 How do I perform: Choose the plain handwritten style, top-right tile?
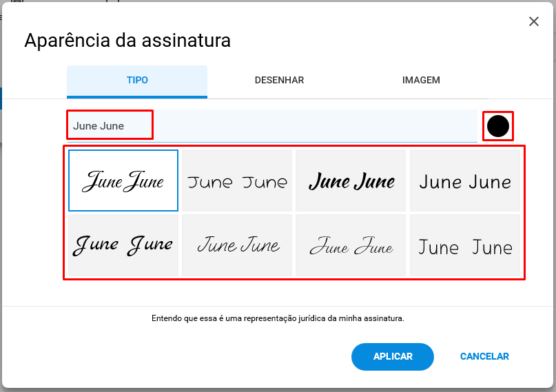pos(465,180)
